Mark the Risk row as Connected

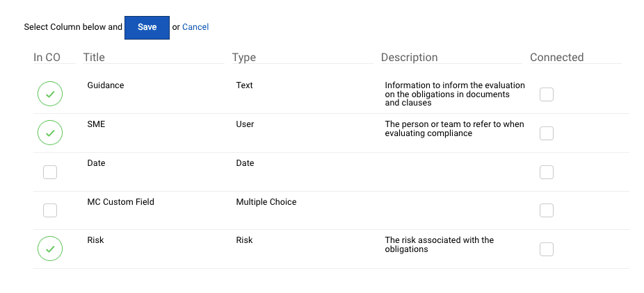(x=547, y=249)
